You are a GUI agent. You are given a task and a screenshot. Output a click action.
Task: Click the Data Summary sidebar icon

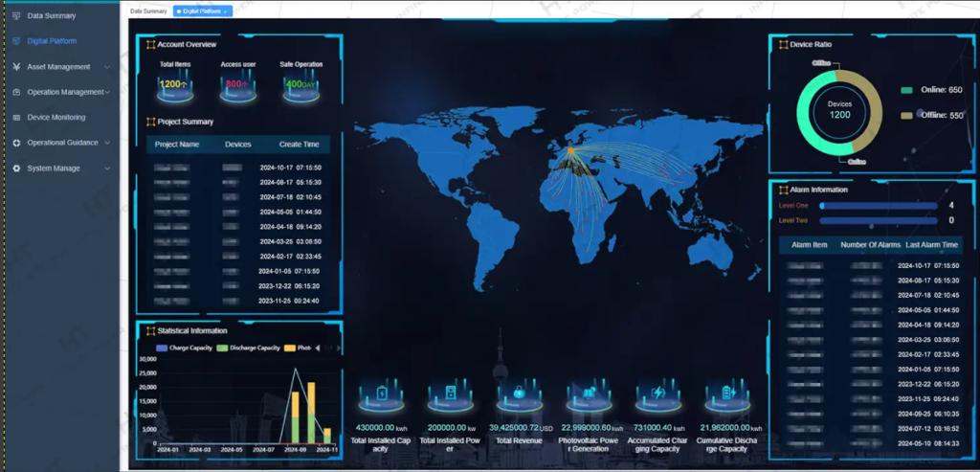pyautogui.click(x=17, y=16)
